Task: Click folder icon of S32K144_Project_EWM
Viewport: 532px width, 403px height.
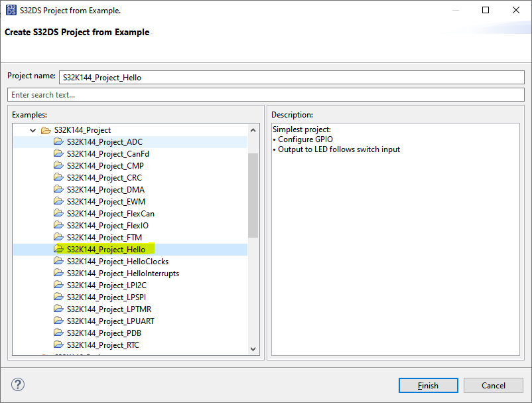Action: 58,201
